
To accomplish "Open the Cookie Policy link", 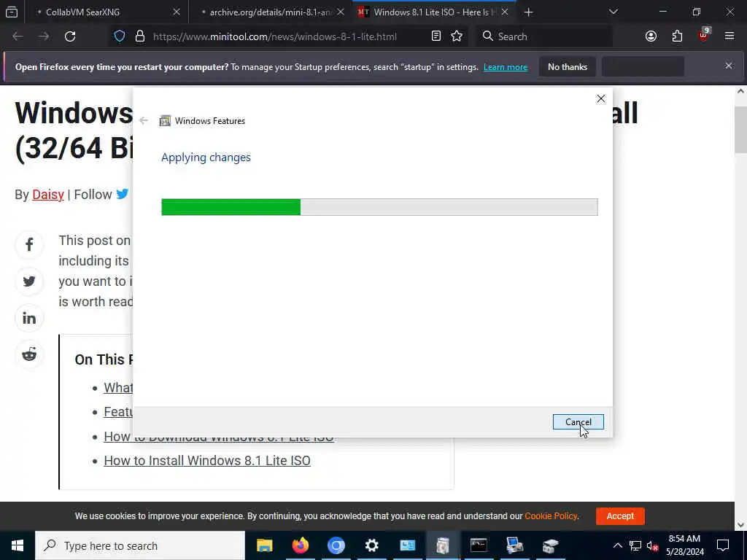I will point(551,516).
